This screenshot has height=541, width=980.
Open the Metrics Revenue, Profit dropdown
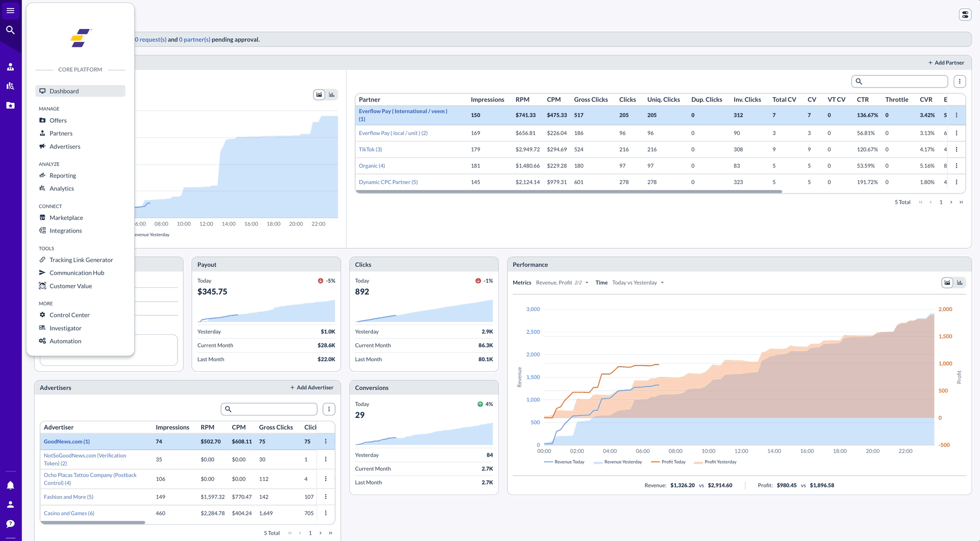[x=562, y=283]
